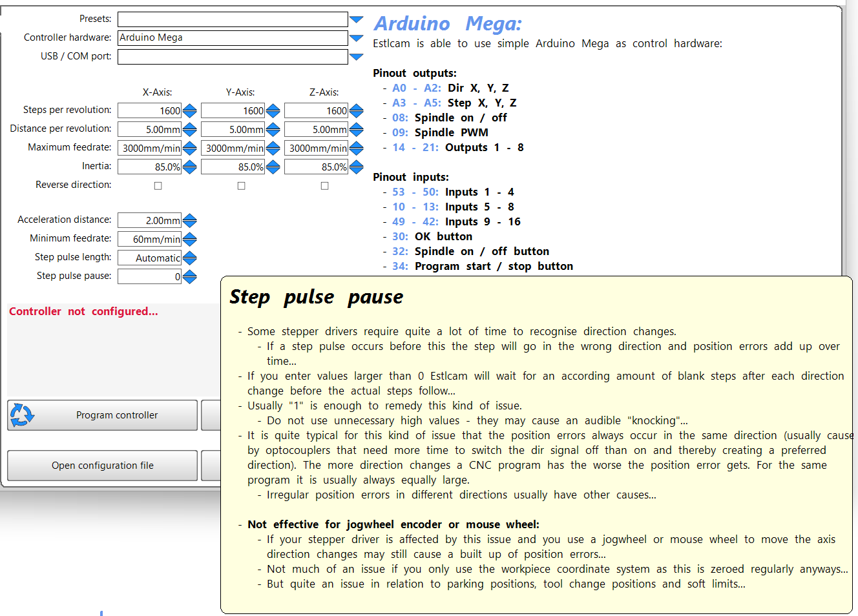Click 'Not effective for jogwheel encoder or mouse wheel:' heading
The width and height of the screenshot is (858, 616).
pyautogui.click(x=393, y=524)
